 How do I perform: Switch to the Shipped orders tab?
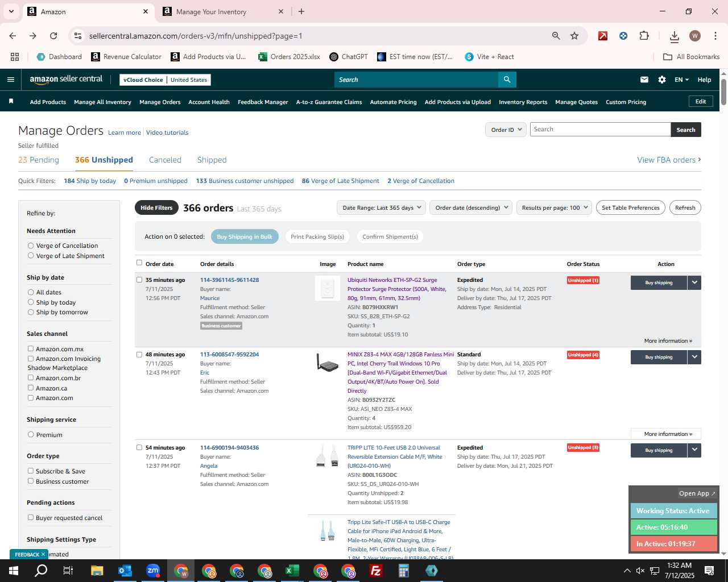tap(212, 160)
